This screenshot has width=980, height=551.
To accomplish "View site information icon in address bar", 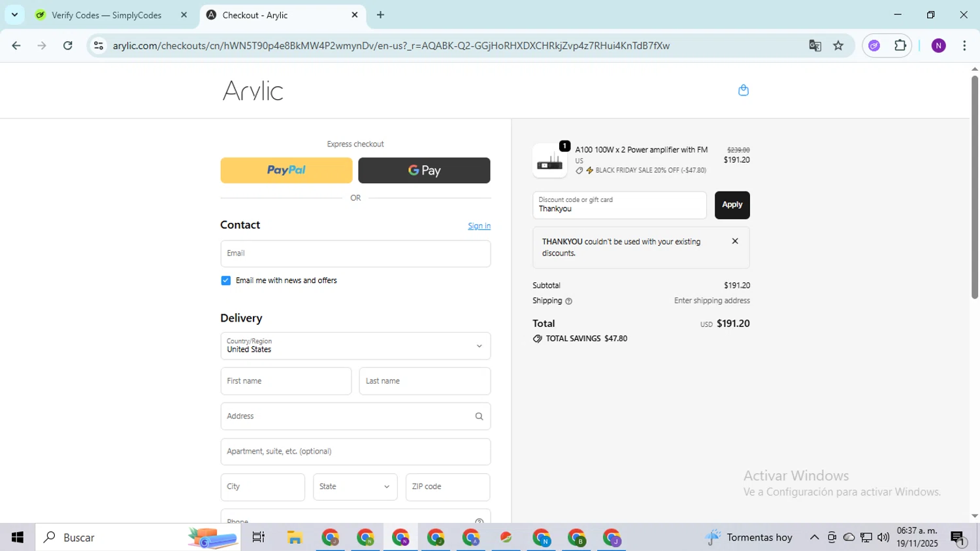I will [x=99, y=46].
